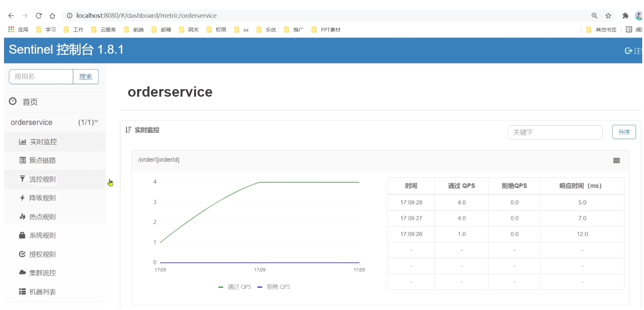Click the logout icon in the Sentinel header
Viewport: 644px width, 310px height.
click(x=628, y=51)
